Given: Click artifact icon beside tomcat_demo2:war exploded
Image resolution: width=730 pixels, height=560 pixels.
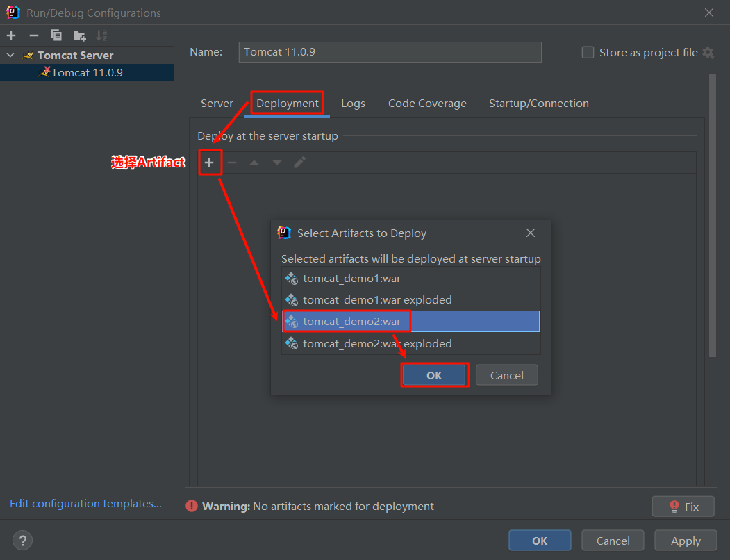Looking at the screenshot, I should pos(292,343).
